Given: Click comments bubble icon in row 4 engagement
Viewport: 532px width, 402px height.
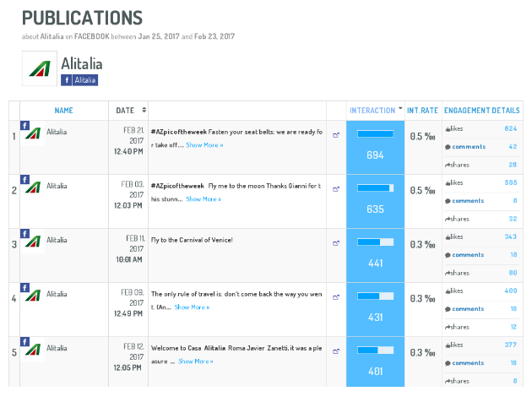Looking at the screenshot, I should coord(448,309).
